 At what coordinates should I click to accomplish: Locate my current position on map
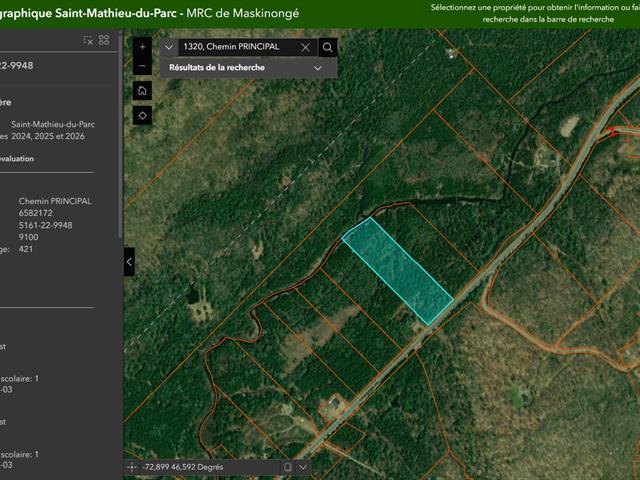pyautogui.click(x=142, y=115)
